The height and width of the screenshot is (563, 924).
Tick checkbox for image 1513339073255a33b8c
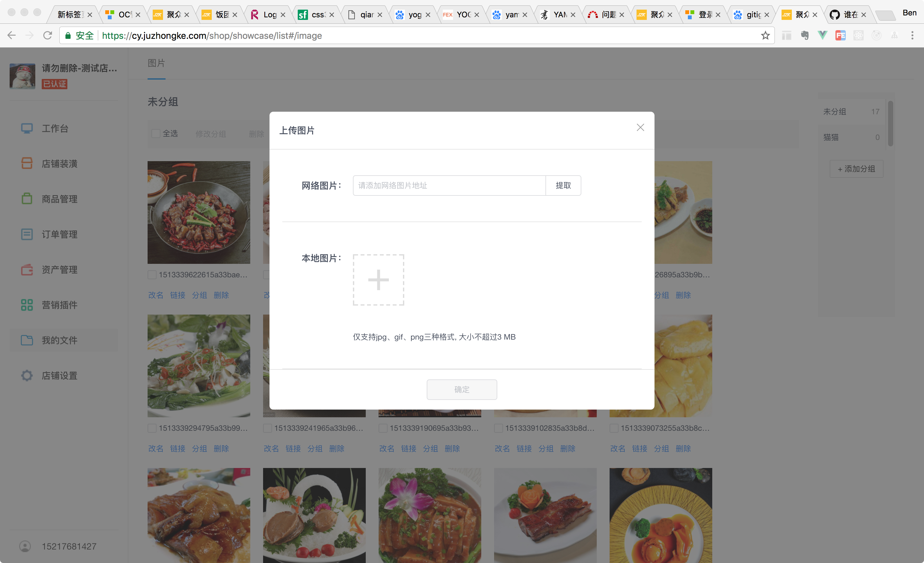pyautogui.click(x=614, y=428)
